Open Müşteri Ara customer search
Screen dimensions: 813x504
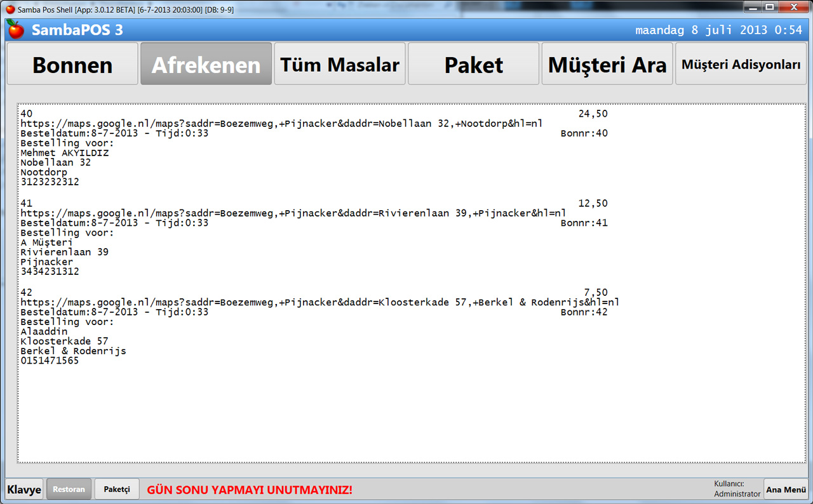pyautogui.click(x=607, y=64)
